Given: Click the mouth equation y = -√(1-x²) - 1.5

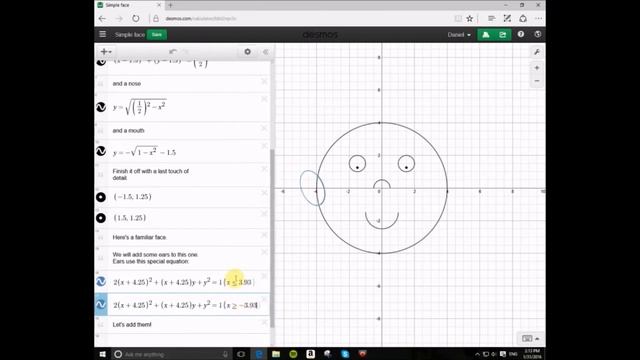Looking at the screenshot, I should click(144, 152).
